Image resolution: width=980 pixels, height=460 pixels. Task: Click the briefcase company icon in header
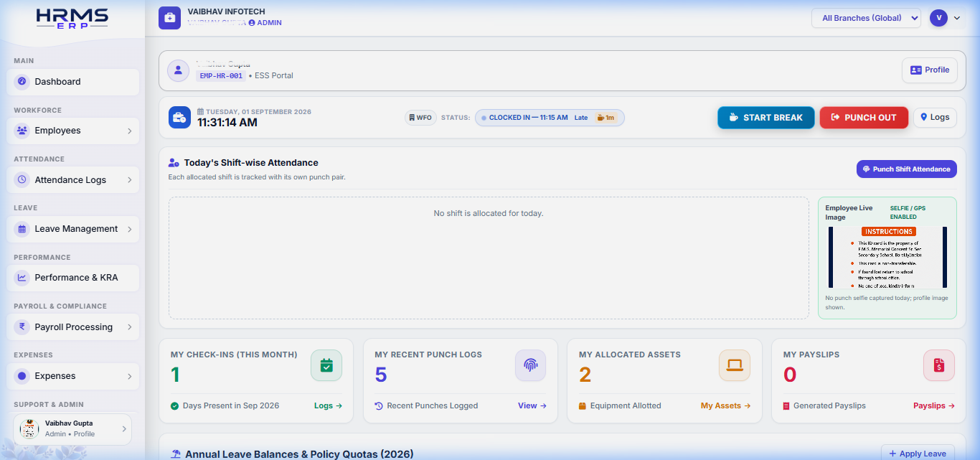pos(170,18)
